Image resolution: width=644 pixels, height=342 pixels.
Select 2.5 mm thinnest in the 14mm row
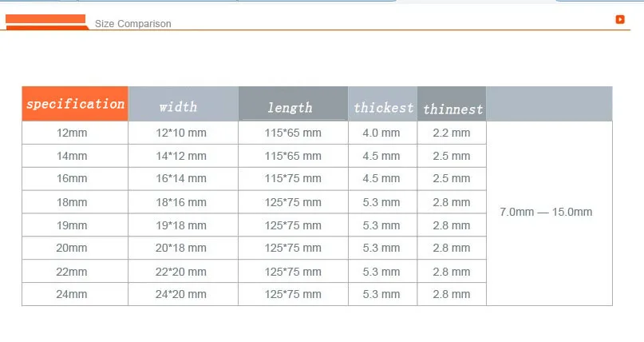pos(452,156)
